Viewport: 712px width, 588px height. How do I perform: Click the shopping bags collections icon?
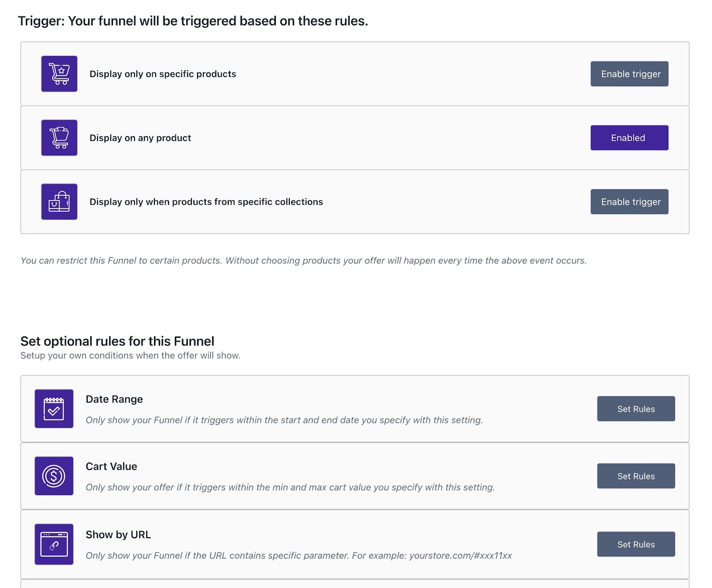coord(59,202)
